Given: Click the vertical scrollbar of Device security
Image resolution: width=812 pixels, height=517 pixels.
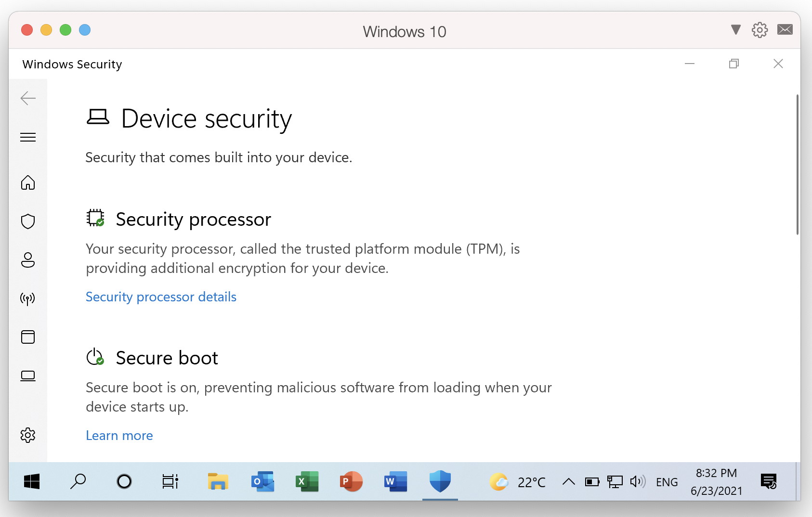Looking at the screenshot, I should tap(797, 165).
